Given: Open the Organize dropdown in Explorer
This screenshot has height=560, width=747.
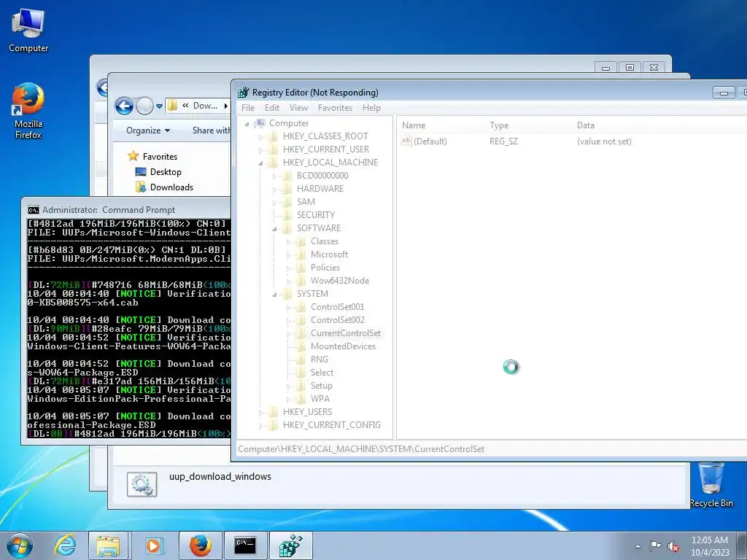Looking at the screenshot, I should [x=148, y=131].
